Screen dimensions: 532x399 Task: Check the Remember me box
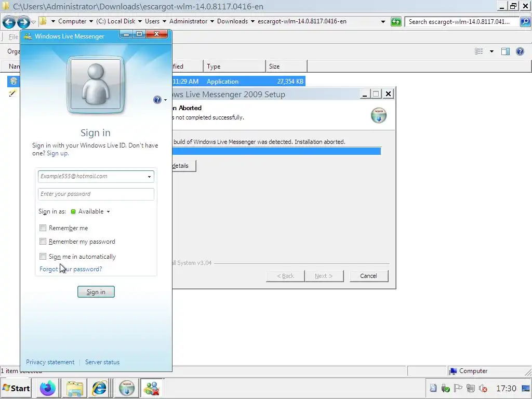point(43,228)
